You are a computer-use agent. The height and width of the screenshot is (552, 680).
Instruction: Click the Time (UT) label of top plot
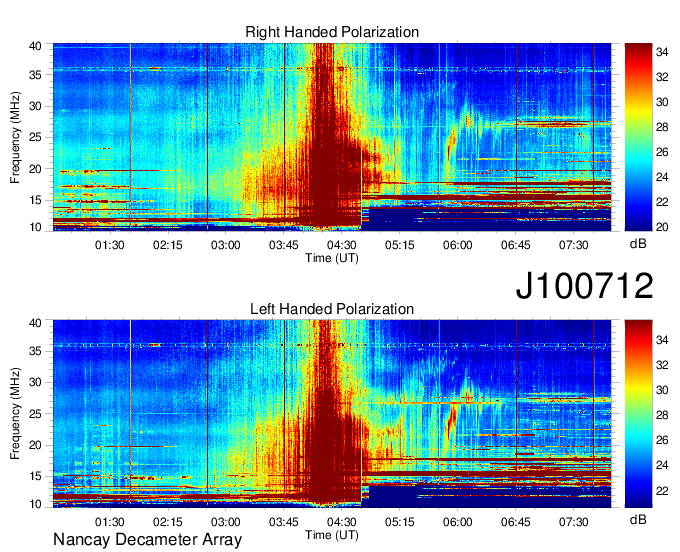pyautogui.click(x=332, y=258)
